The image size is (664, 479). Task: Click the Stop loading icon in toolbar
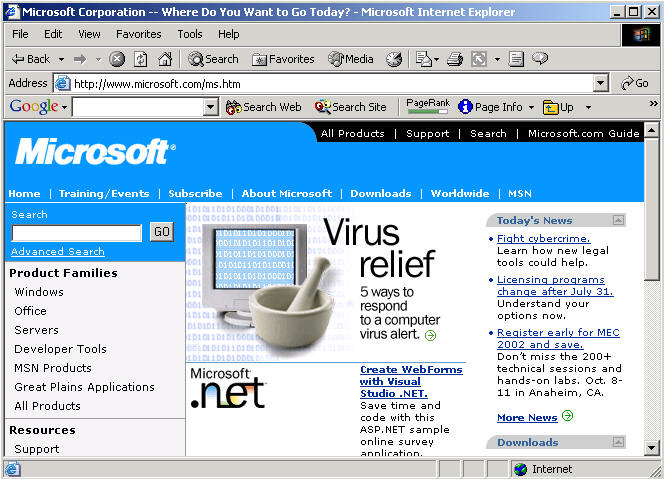pyautogui.click(x=117, y=59)
